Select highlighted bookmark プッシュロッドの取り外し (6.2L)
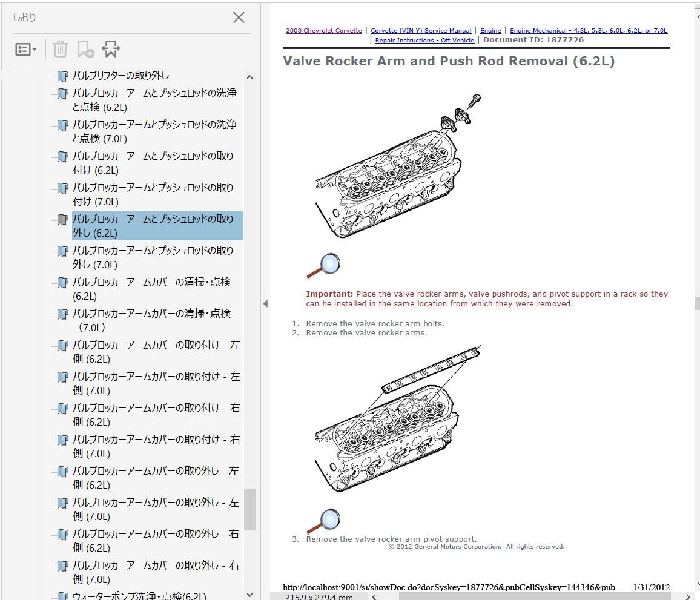The width and height of the screenshot is (700, 600). (157, 226)
